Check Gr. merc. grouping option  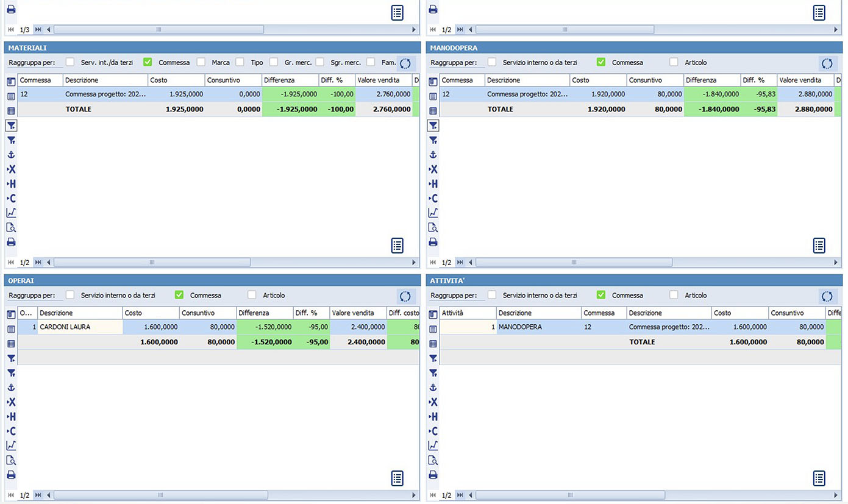(x=274, y=62)
